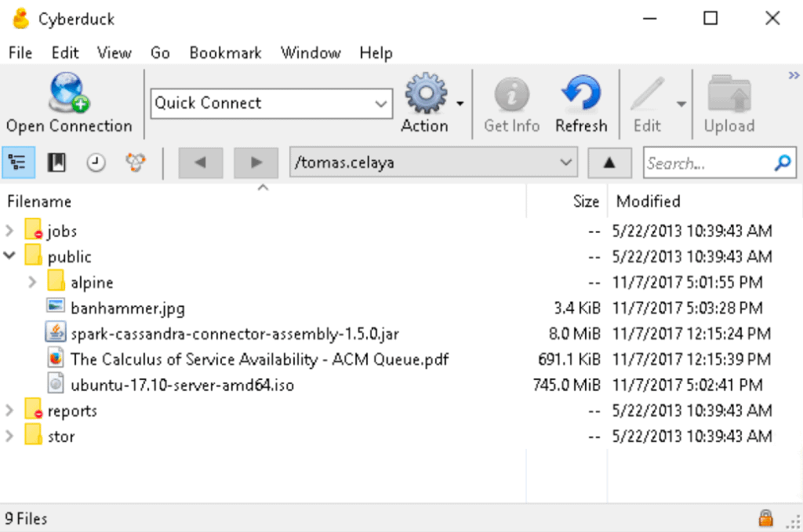This screenshot has width=803, height=532.
Task: Select the stor folder name
Action: coord(61,437)
